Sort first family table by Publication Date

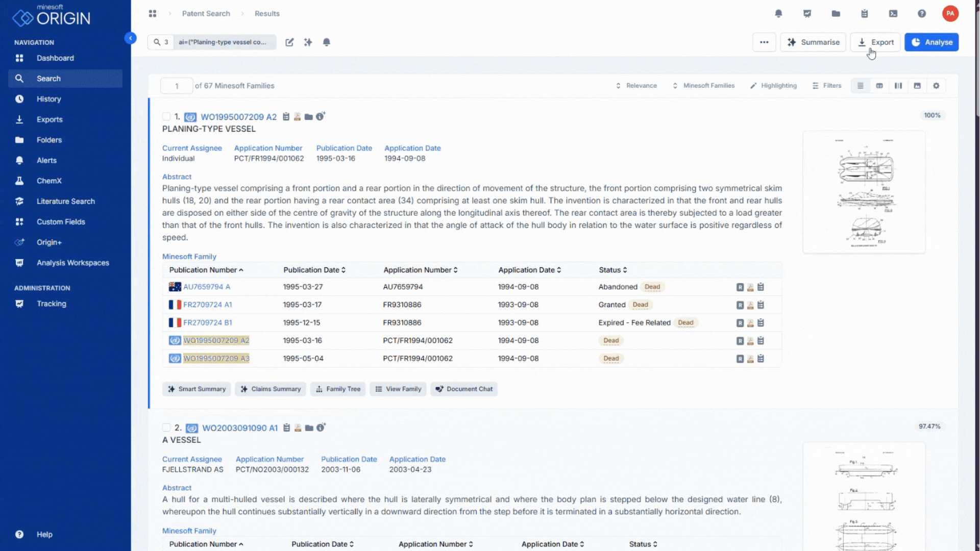[314, 270]
